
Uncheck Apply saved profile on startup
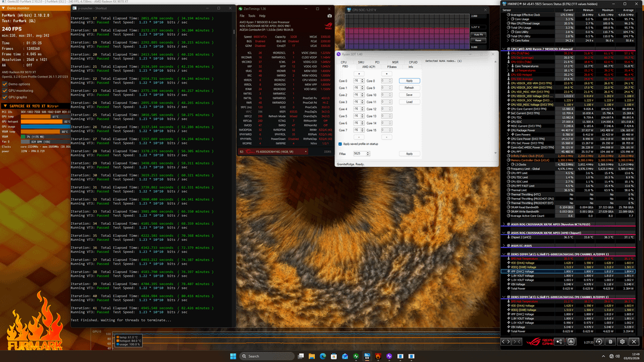pos(339,144)
